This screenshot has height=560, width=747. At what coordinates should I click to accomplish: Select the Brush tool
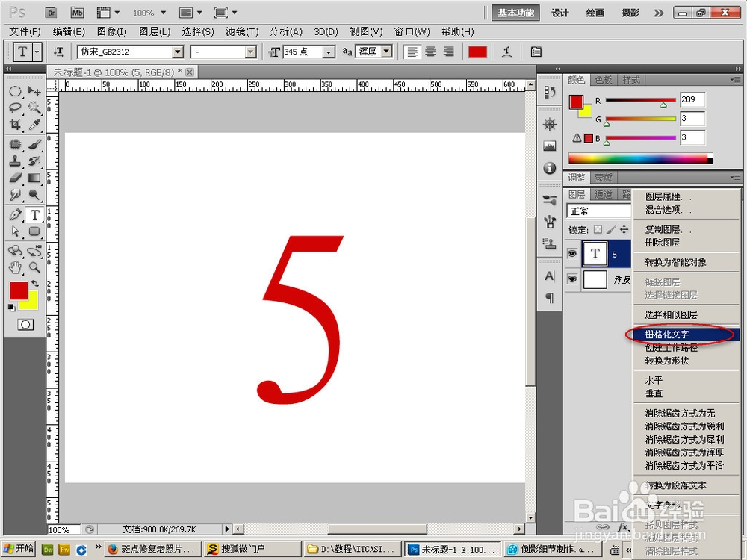(34, 144)
